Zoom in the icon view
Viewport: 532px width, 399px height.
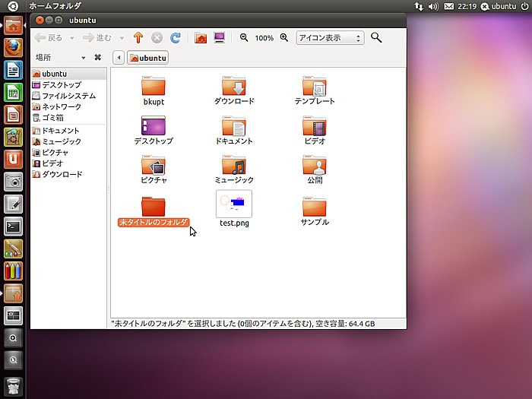point(284,38)
